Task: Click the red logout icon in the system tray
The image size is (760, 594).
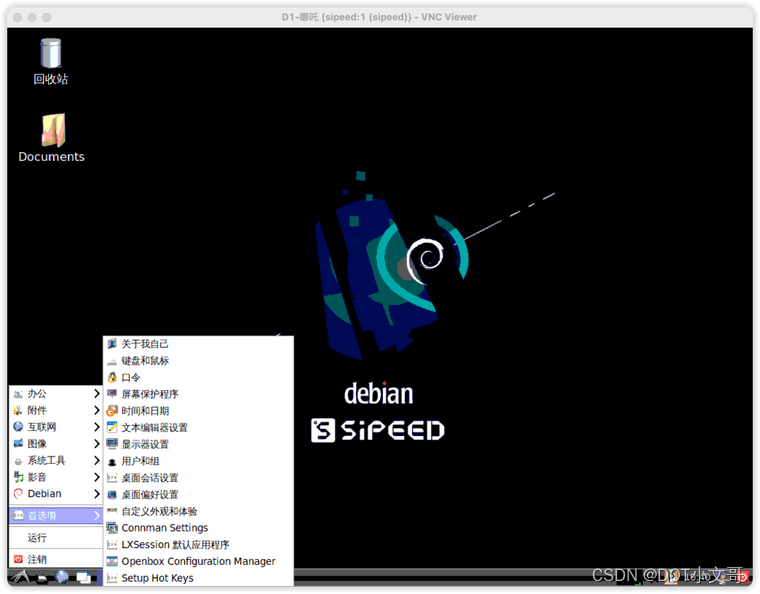Action: [x=742, y=576]
